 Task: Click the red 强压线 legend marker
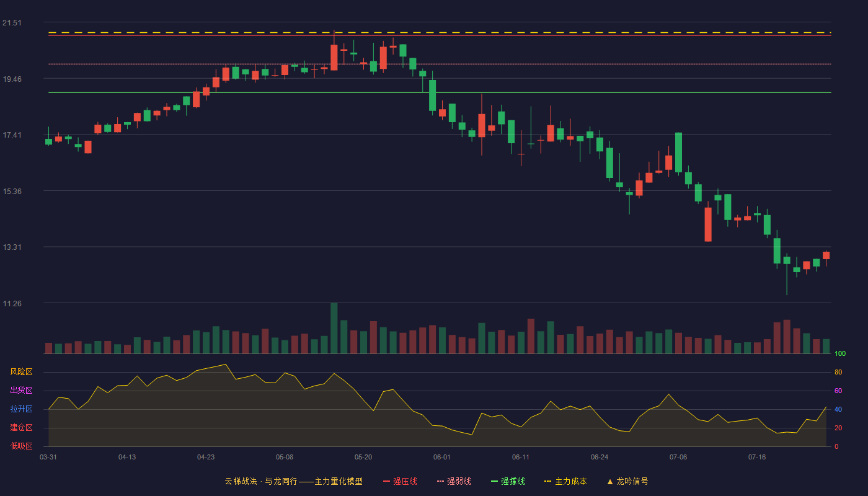(386, 481)
